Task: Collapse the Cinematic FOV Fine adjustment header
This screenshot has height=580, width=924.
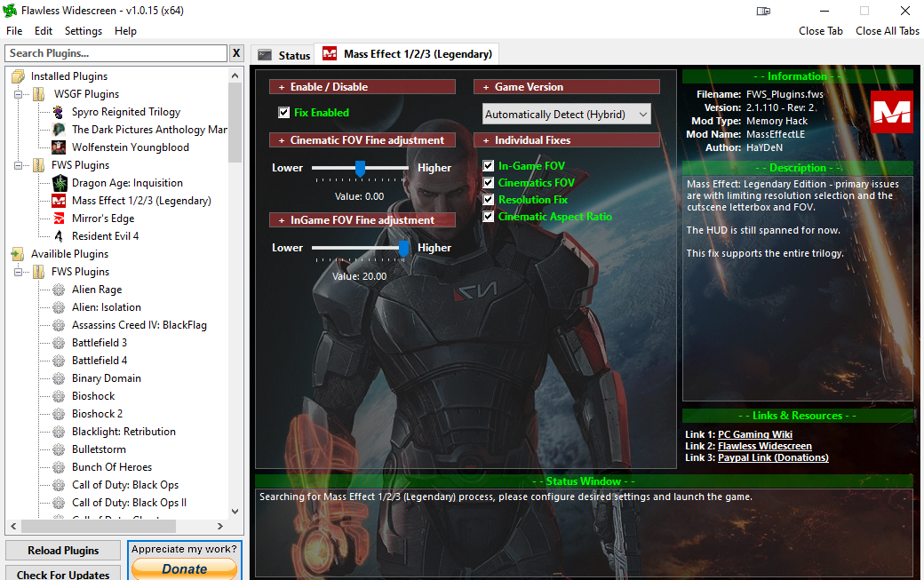Action: tap(362, 140)
